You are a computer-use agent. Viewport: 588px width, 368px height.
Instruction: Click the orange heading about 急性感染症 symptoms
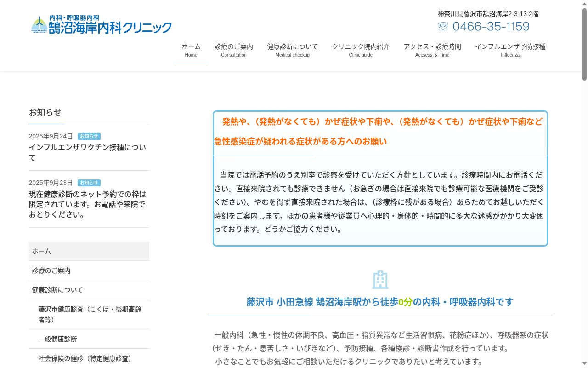[379, 132]
